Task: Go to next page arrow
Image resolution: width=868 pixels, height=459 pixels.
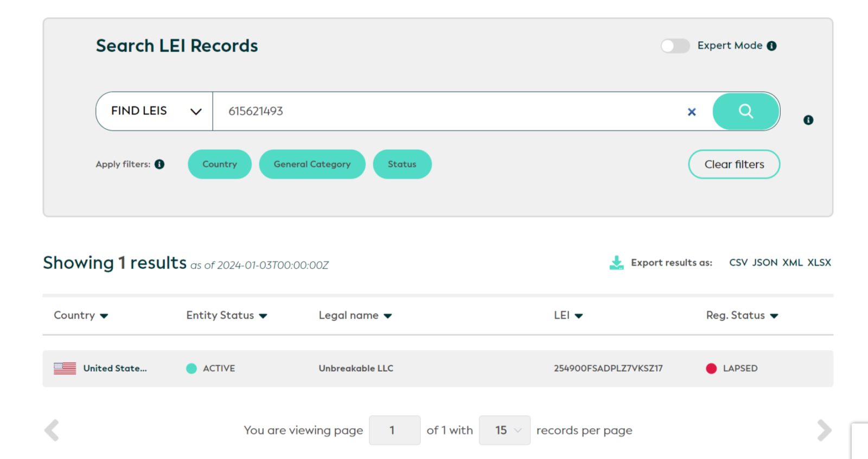Action: click(x=824, y=430)
